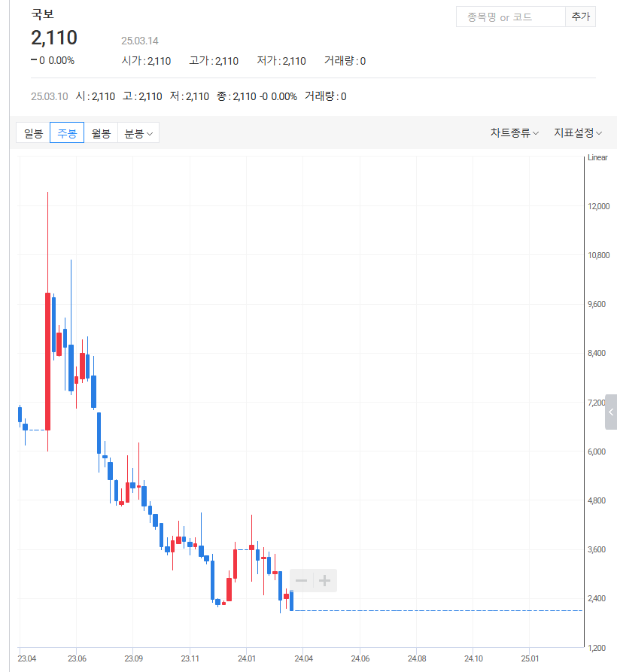Screen dimensions: 617x672
Task: Expand the side panel with the arrow handle
Action: pyautogui.click(x=611, y=412)
